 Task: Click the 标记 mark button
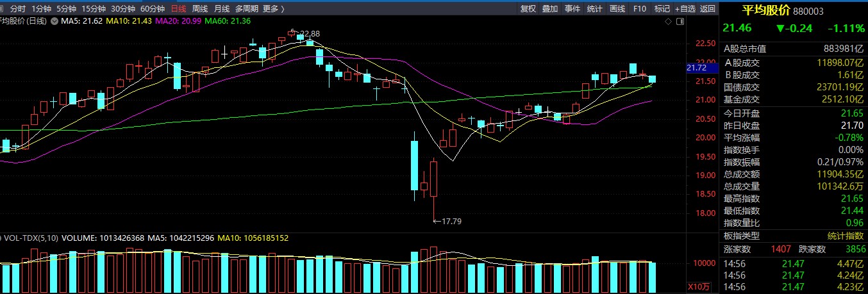click(662, 9)
